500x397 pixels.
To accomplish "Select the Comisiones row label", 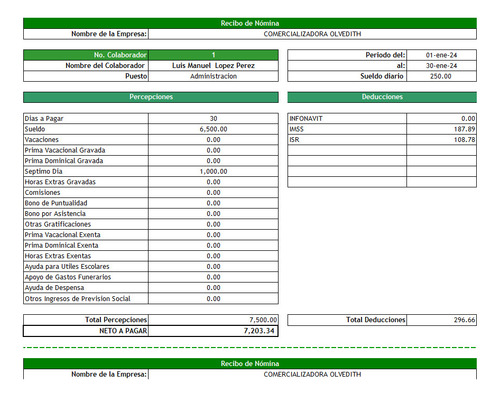I will 42,193.
